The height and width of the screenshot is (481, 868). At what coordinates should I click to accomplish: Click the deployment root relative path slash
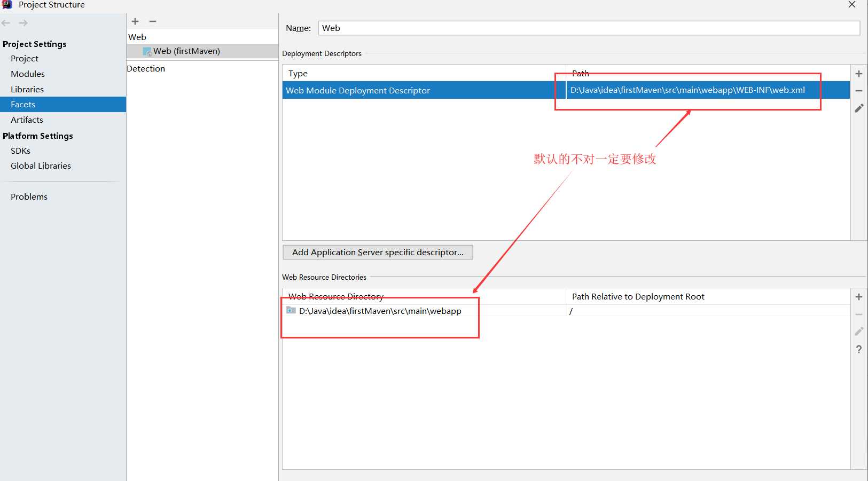click(x=571, y=311)
